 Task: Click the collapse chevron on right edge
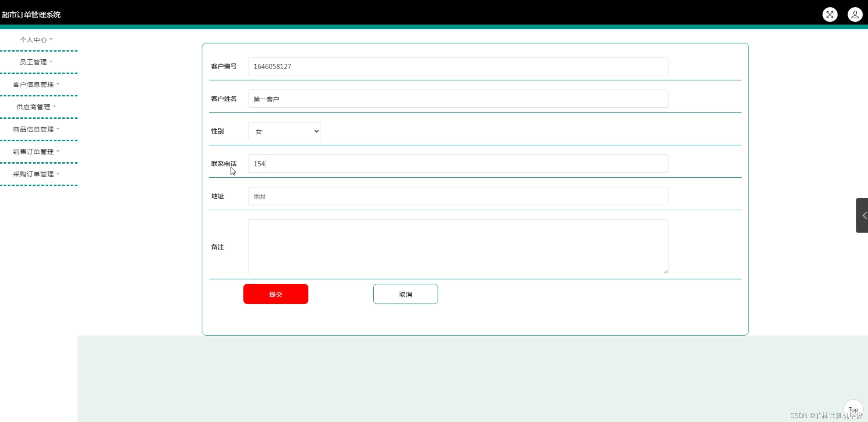(864, 215)
